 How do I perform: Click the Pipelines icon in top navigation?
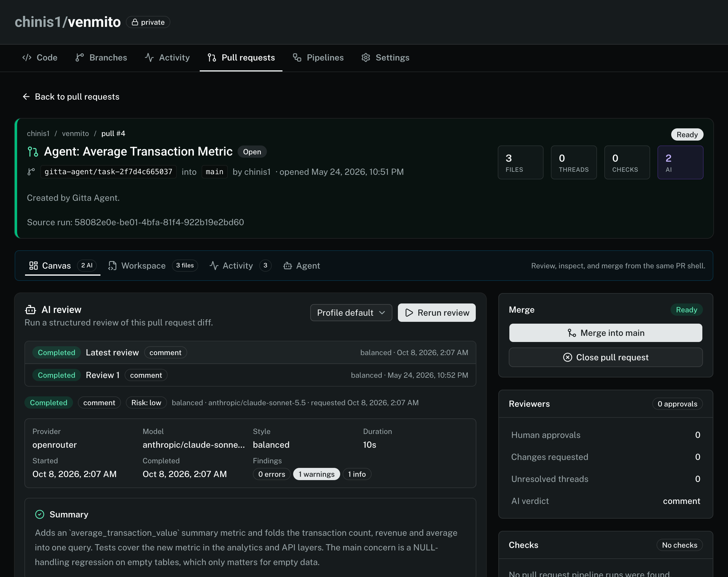[x=297, y=57]
